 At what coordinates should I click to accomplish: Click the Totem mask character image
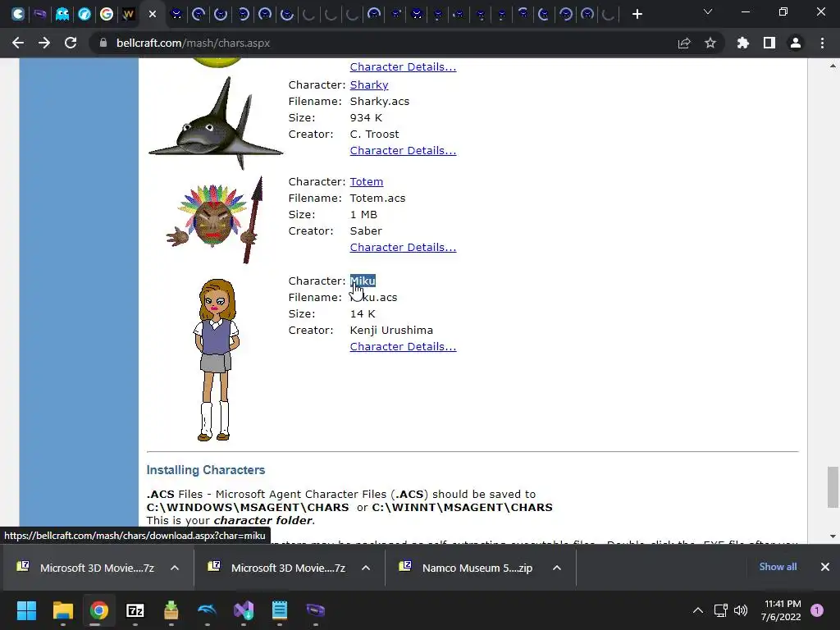216,220
